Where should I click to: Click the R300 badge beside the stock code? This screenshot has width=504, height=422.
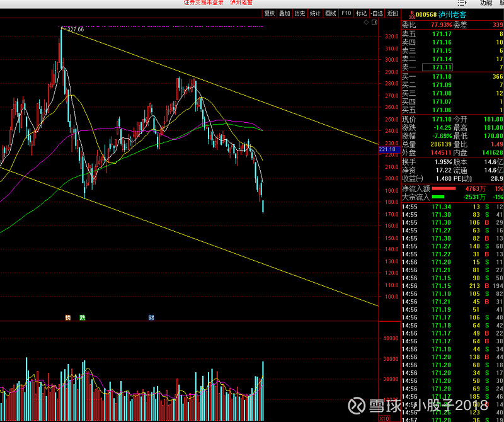412,14
